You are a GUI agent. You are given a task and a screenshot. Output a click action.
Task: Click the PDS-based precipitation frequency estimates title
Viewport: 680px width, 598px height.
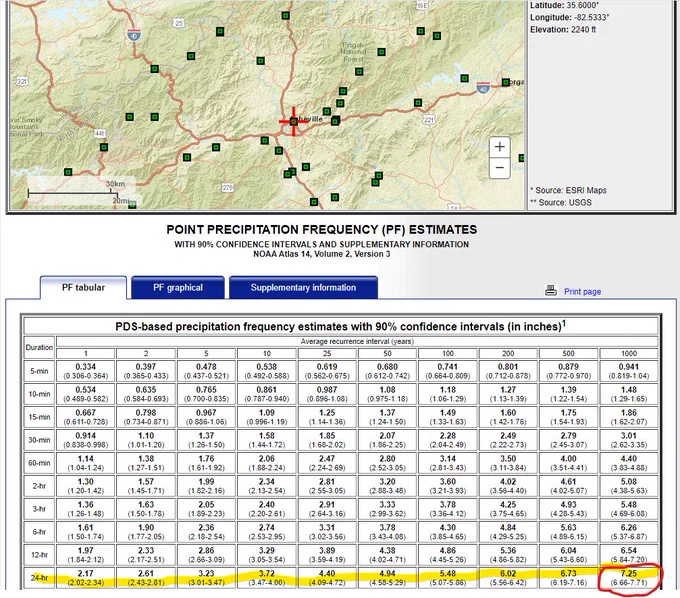340,326
